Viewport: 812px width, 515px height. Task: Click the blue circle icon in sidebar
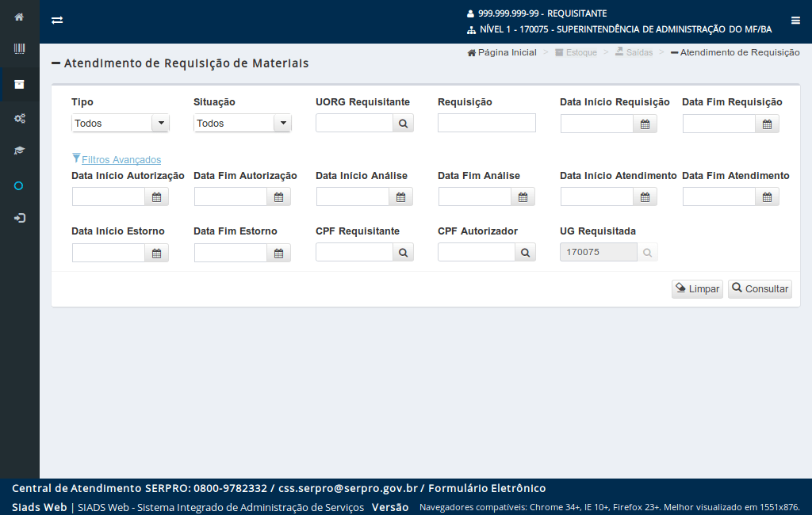pyautogui.click(x=19, y=186)
